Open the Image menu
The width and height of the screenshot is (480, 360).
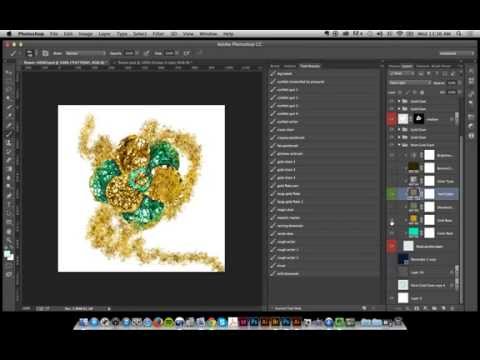point(85,34)
